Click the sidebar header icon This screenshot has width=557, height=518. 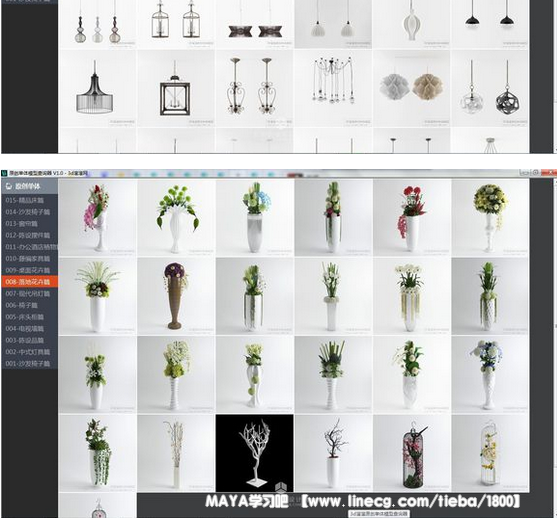point(9,186)
